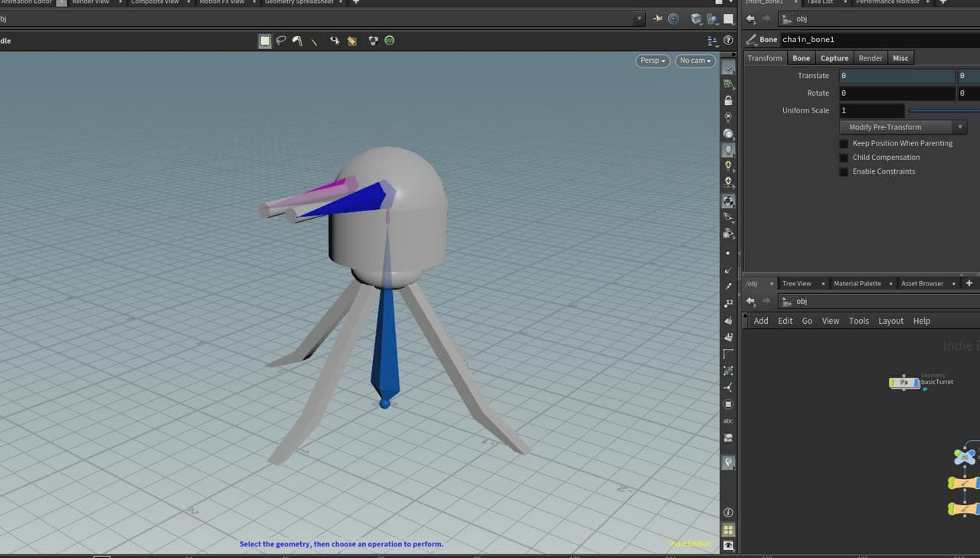Toggle the checkered material display icon
Viewport: 980px width, 558px height.
pyautogui.click(x=728, y=201)
